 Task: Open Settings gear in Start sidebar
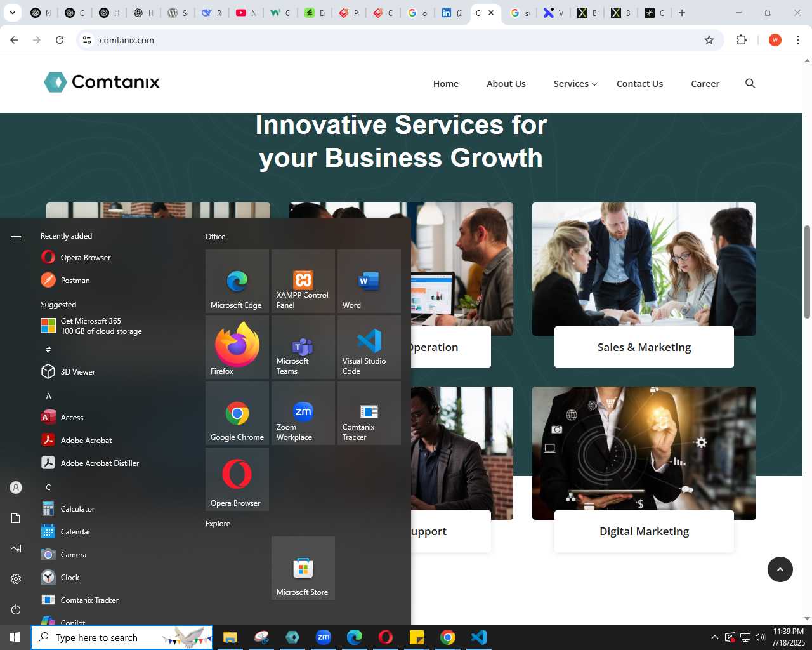click(x=16, y=579)
